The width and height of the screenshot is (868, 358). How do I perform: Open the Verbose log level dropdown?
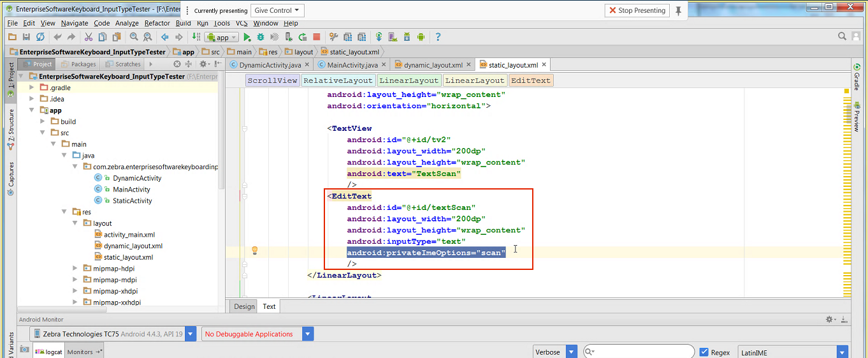point(554,352)
